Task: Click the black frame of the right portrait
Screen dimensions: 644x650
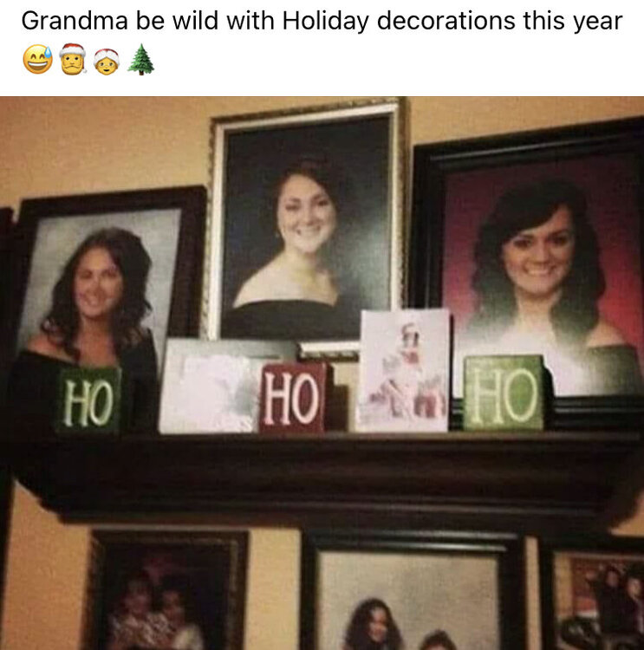Action: [x=427, y=232]
